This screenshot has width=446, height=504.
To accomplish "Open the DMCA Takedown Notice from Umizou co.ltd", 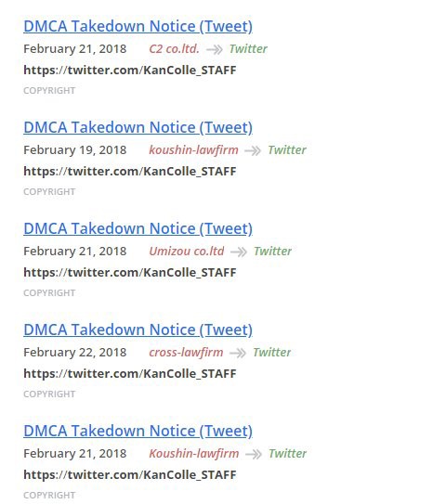I will tap(138, 229).
